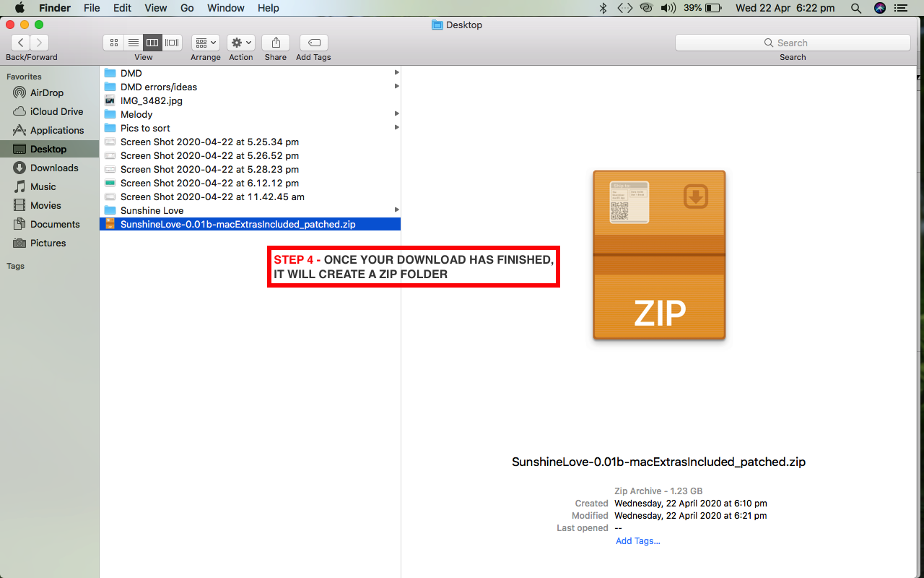Switch to gallery view in toolbar
Image resolution: width=924 pixels, height=578 pixels.
tap(172, 43)
